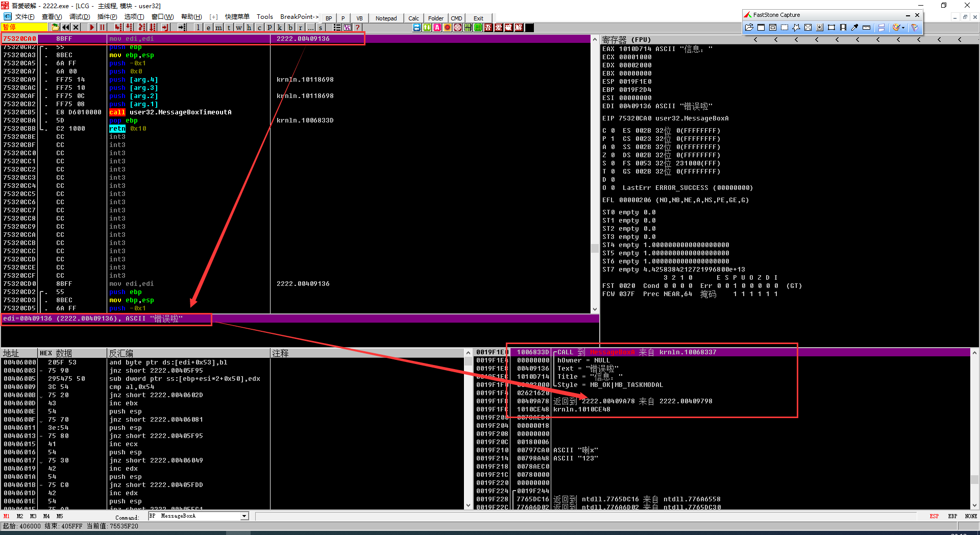Pause execution with the pause icon
The width and height of the screenshot is (980, 535).
click(x=102, y=27)
